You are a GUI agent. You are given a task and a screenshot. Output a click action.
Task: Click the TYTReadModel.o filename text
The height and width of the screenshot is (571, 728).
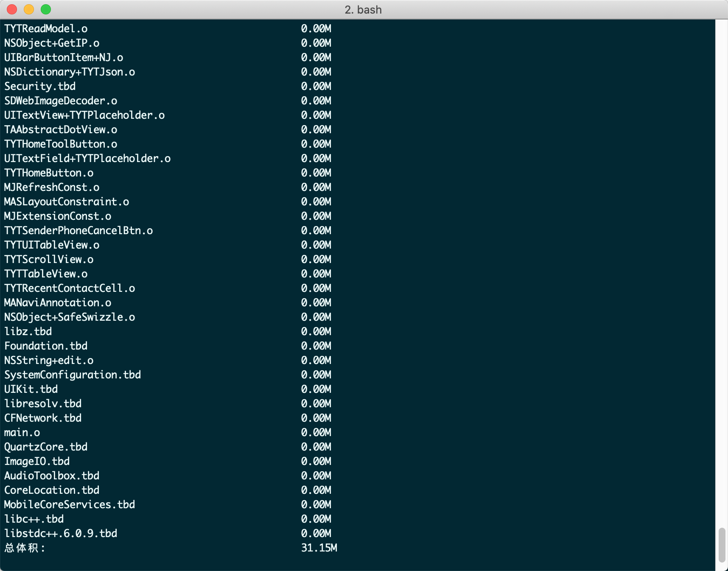tap(46, 29)
